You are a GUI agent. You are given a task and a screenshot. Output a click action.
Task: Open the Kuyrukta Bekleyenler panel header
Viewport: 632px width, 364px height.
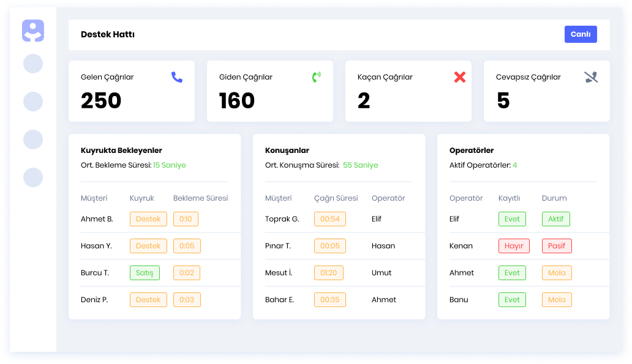[120, 150]
